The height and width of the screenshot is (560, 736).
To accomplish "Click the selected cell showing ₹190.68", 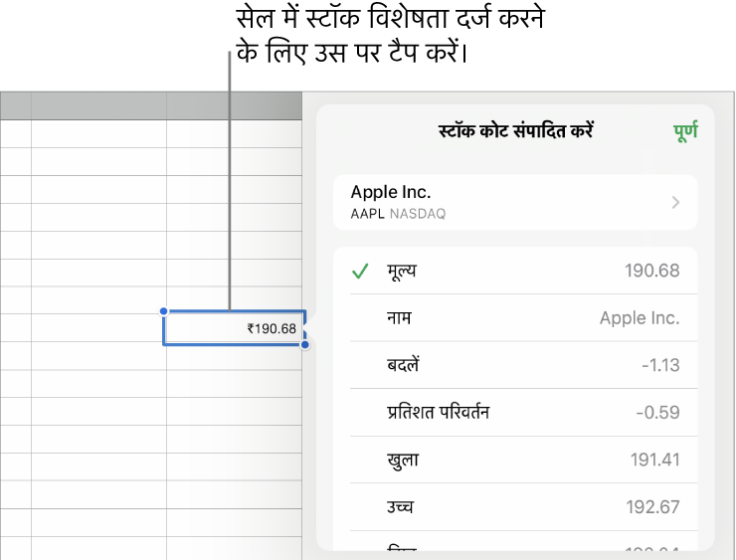I will pyautogui.click(x=234, y=327).
